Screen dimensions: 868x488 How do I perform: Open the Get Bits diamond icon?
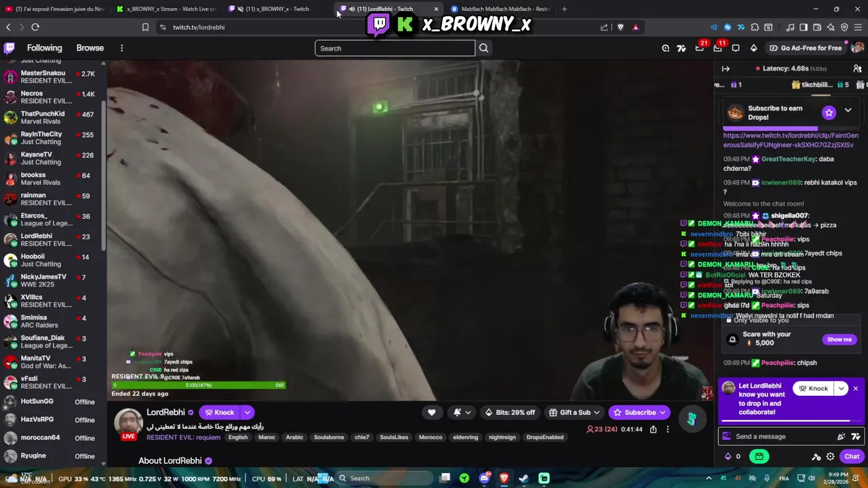pos(753,48)
